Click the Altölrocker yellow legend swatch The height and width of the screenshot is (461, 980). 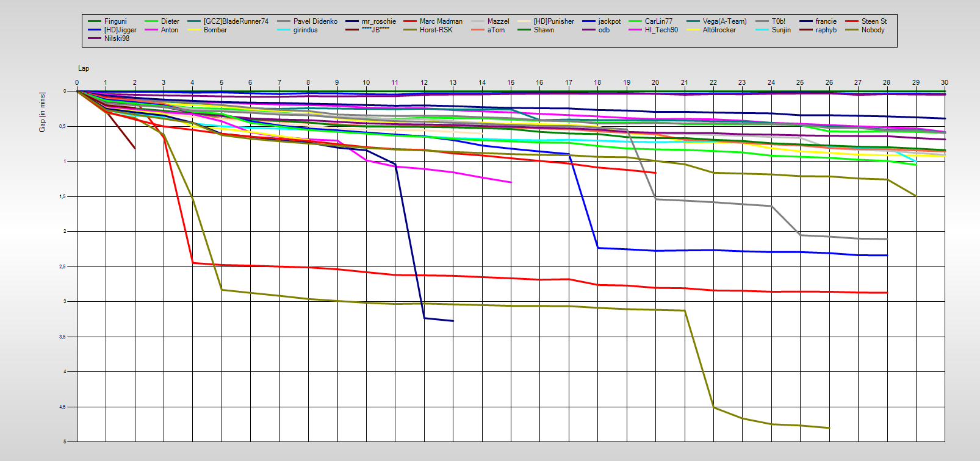(x=693, y=30)
